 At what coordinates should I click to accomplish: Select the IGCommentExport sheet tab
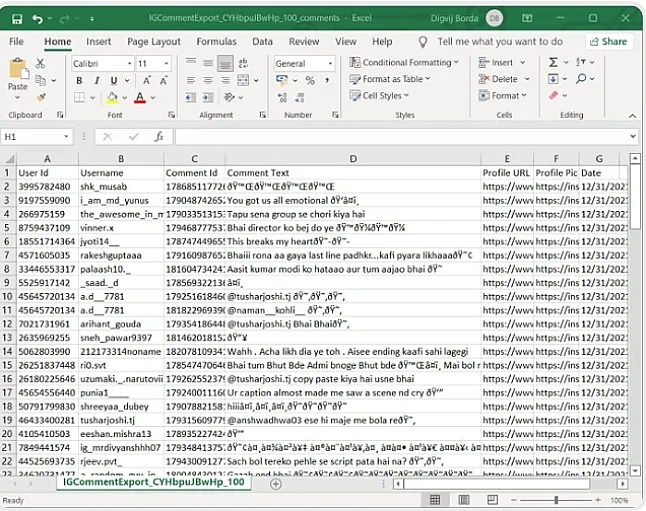click(154, 482)
